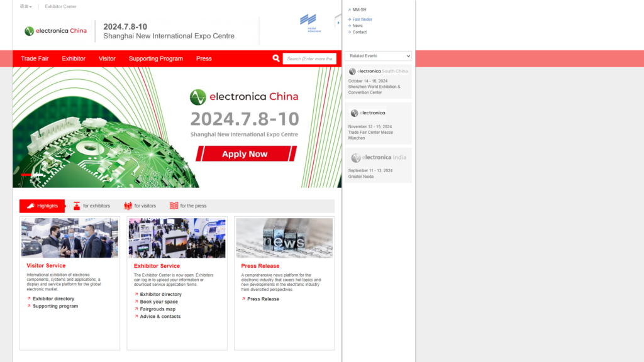This screenshot has width=644, height=362.
Task: Open Fairgrouds map link
Action: point(158,309)
